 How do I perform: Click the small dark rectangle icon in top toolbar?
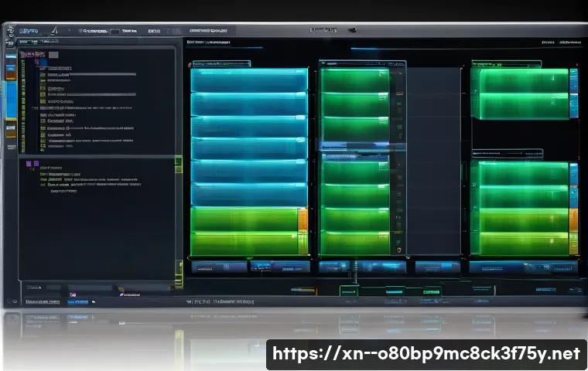click(115, 32)
